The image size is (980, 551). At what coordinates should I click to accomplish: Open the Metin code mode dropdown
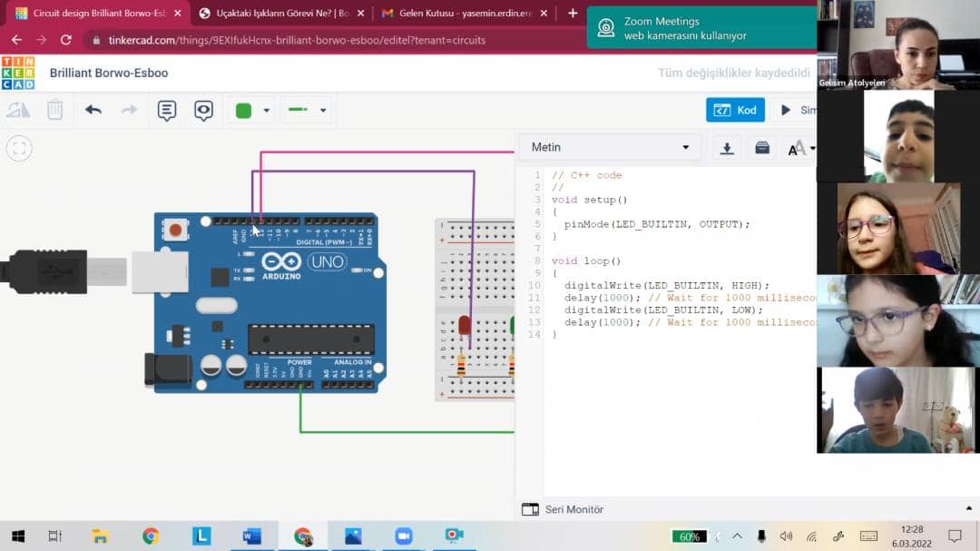coord(610,147)
